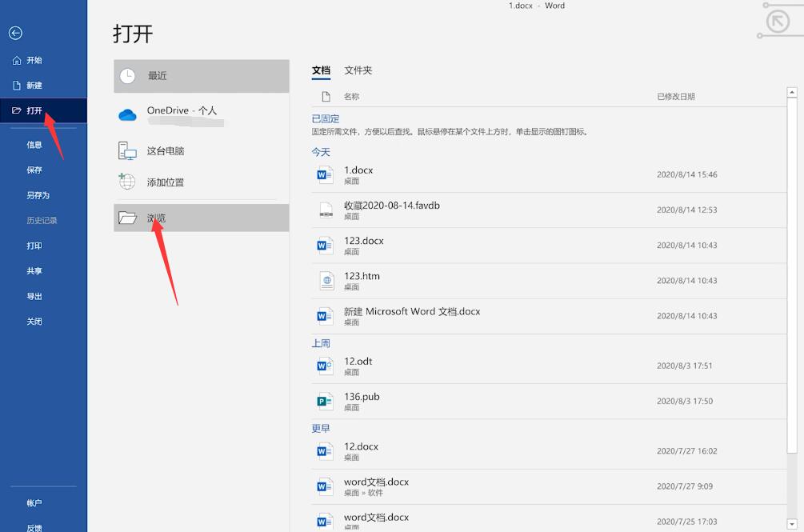Open the file 136.pub
This screenshot has width=804, height=532.
click(x=549, y=402)
